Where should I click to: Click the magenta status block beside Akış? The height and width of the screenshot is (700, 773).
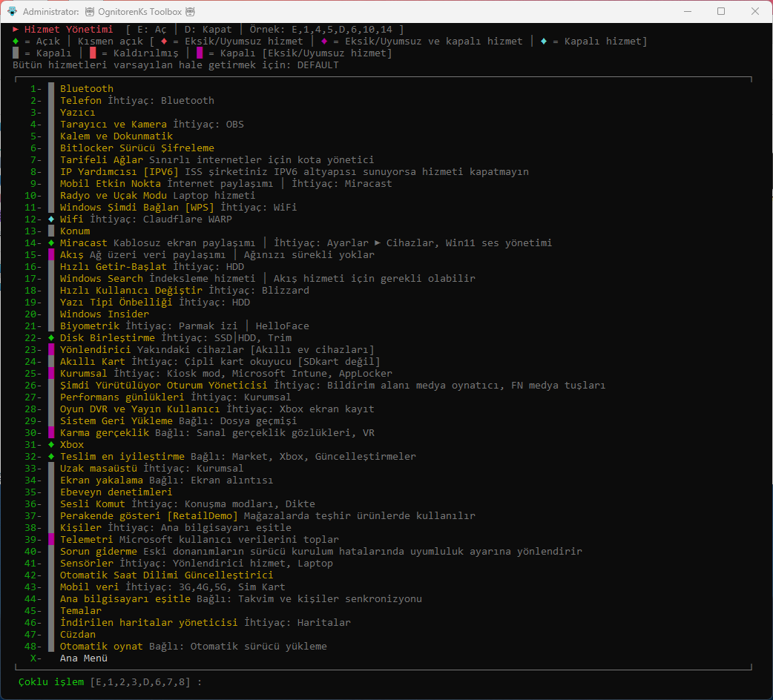pyautogui.click(x=51, y=254)
